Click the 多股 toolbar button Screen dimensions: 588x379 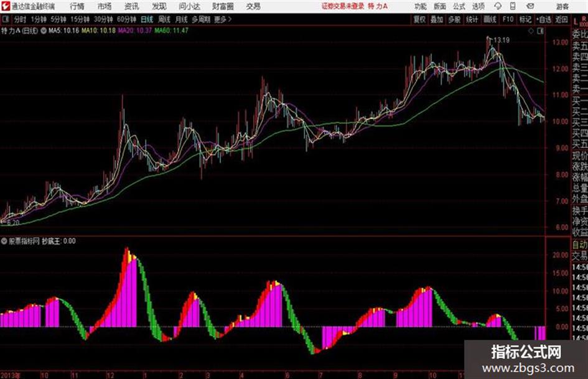(x=454, y=19)
